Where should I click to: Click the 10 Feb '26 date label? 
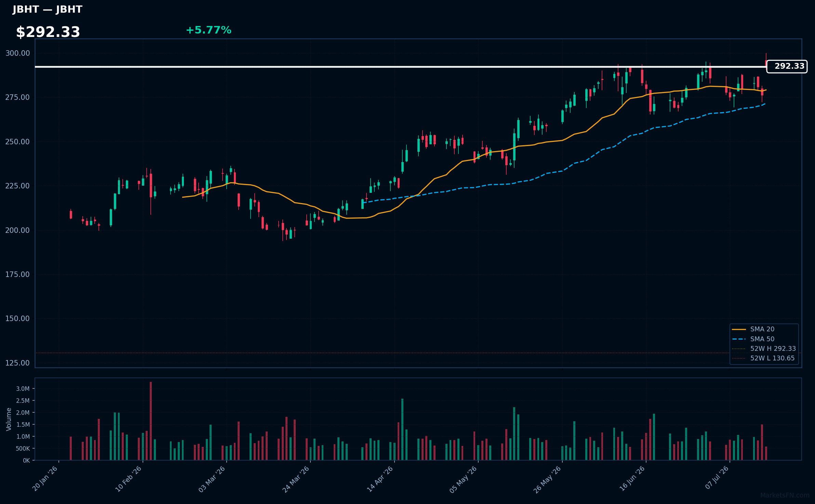click(x=129, y=479)
